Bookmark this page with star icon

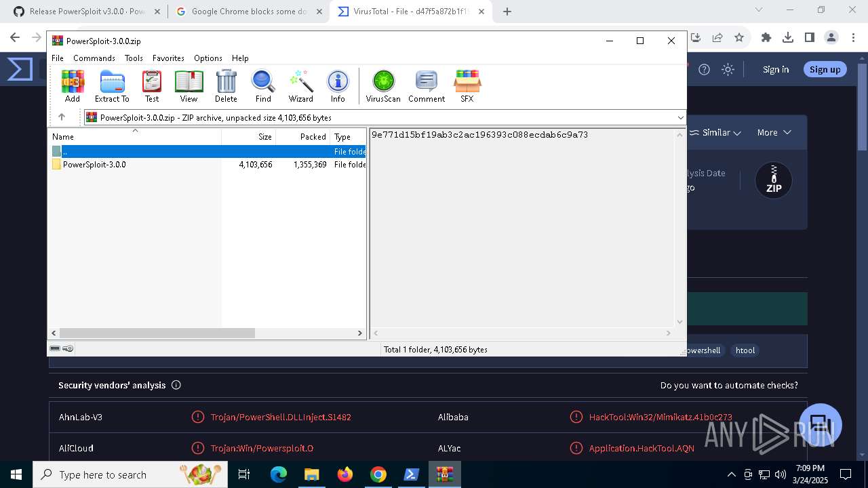(x=739, y=38)
